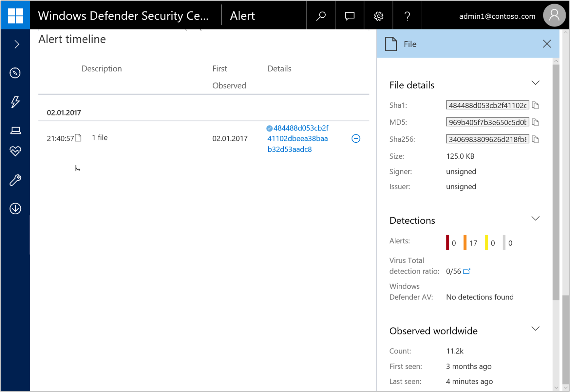Click the search magnifier icon
The width and height of the screenshot is (570, 392).
coord(321,16)
